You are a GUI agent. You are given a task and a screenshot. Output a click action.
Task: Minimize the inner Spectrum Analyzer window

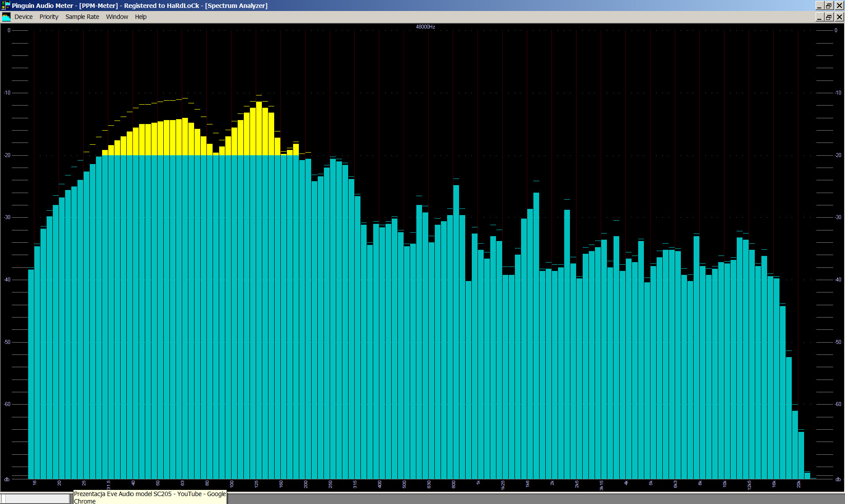tap(819, 17)
